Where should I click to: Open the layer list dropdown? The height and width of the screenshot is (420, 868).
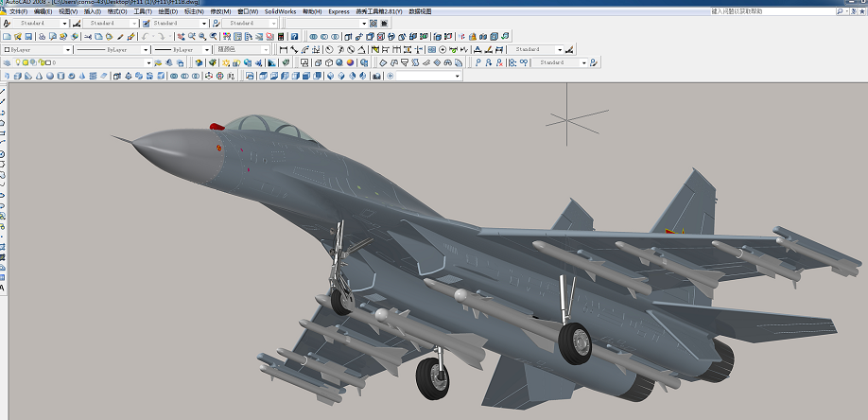(x=148, y=62)
